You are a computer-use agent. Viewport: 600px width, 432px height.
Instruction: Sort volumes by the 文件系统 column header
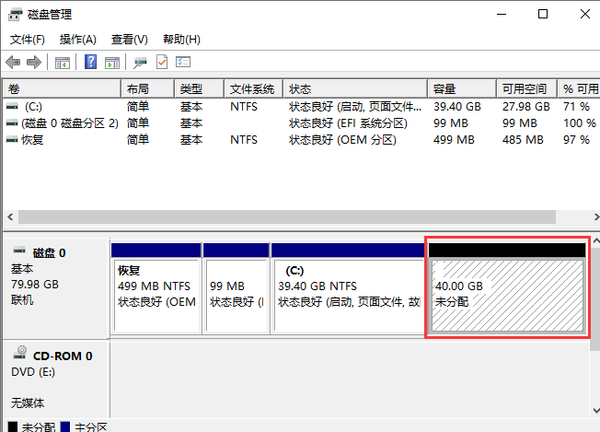[x=252, y=88]
